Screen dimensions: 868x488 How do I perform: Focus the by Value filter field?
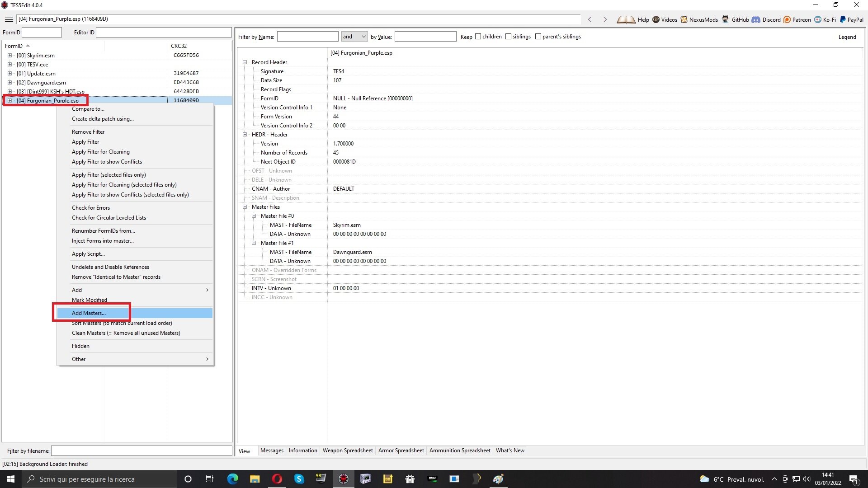tap(425, 37)
